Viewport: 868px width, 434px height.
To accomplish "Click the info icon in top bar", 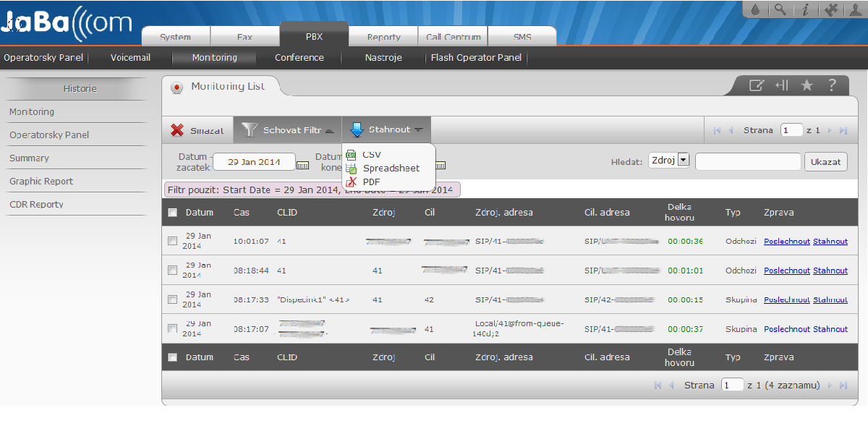I will click(x=805, y=9).
